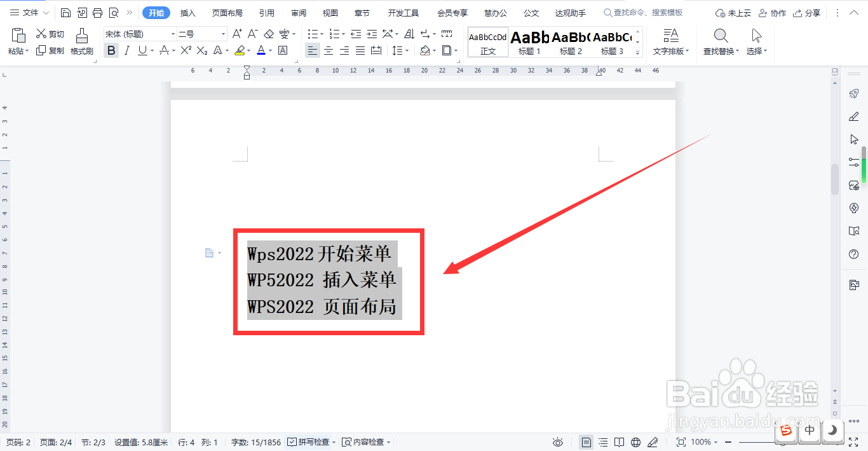The height and width of the screenshot is (451, 868).
Task: Click the Format Painter brush
Action: click(82, 42)
